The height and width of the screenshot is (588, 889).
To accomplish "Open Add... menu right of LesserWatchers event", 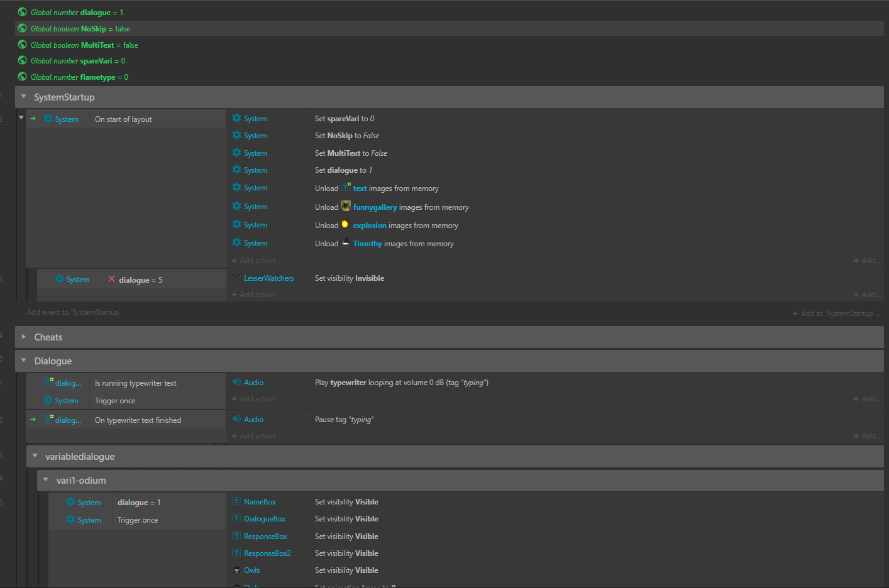I will click(866, 295).
